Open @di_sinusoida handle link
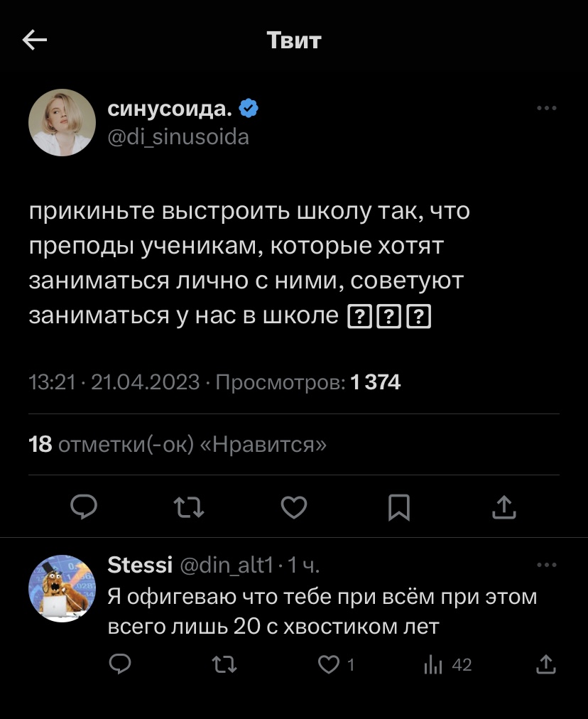588x719 pixels. tap(178, 136)
